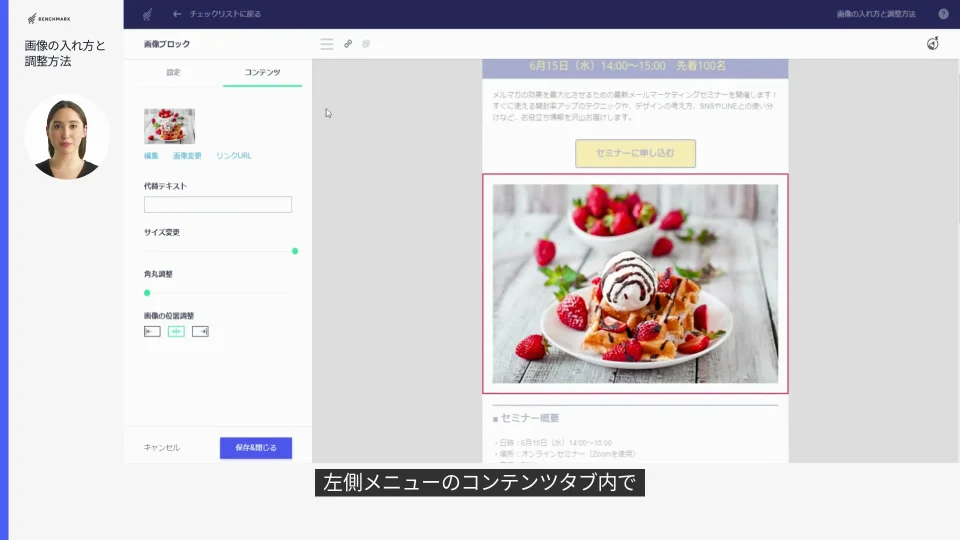Align image to the left
The width and height of the screenshot is (960, 540).
click(x=152, y=331)
